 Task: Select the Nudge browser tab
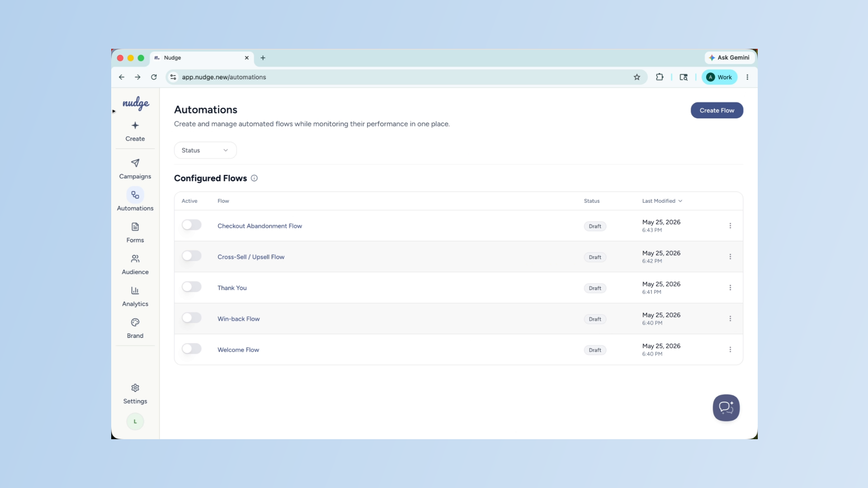(202, 58)
